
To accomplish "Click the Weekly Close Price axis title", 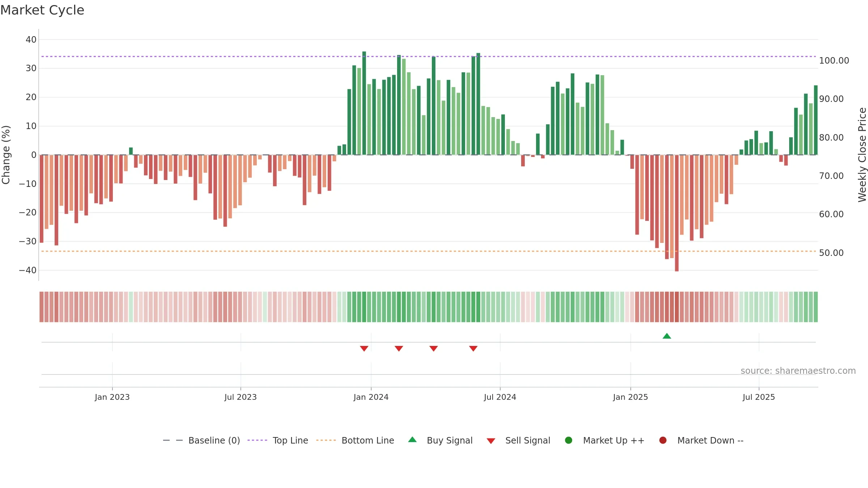I will point(862,155).
